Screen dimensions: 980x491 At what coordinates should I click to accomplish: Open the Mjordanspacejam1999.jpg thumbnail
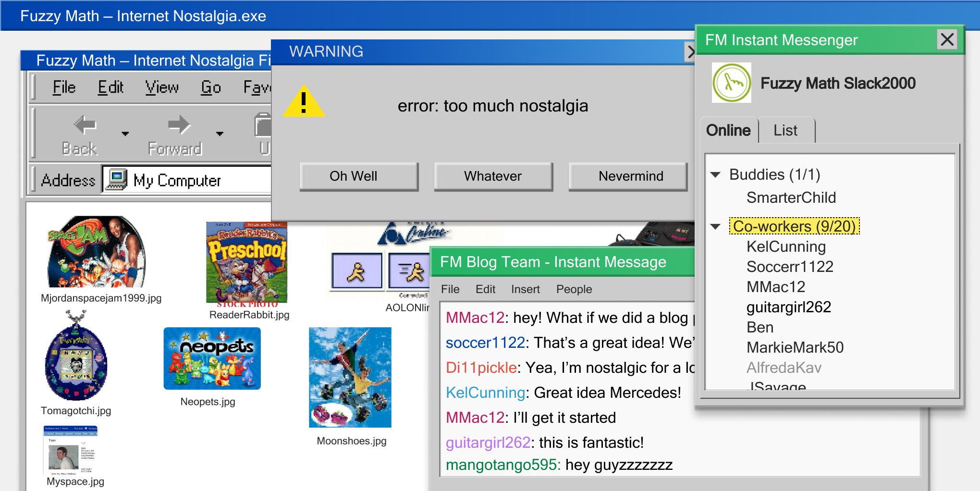point(96,252)
